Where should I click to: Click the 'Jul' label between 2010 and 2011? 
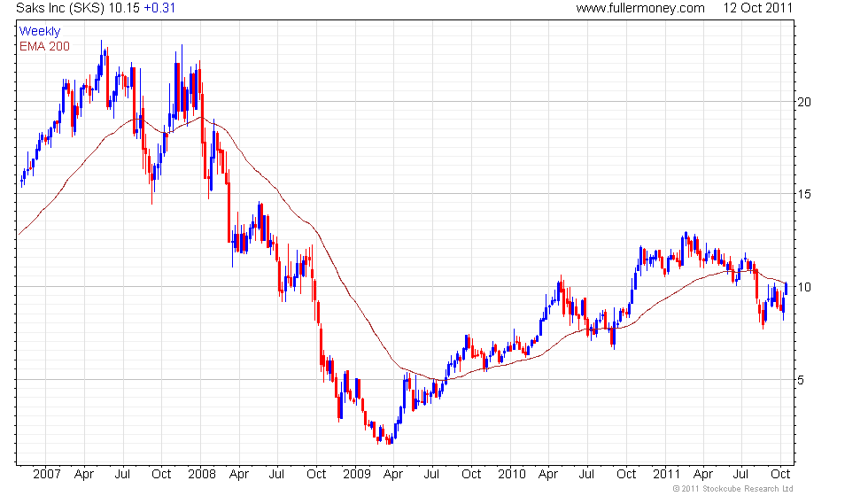[586, 475]
